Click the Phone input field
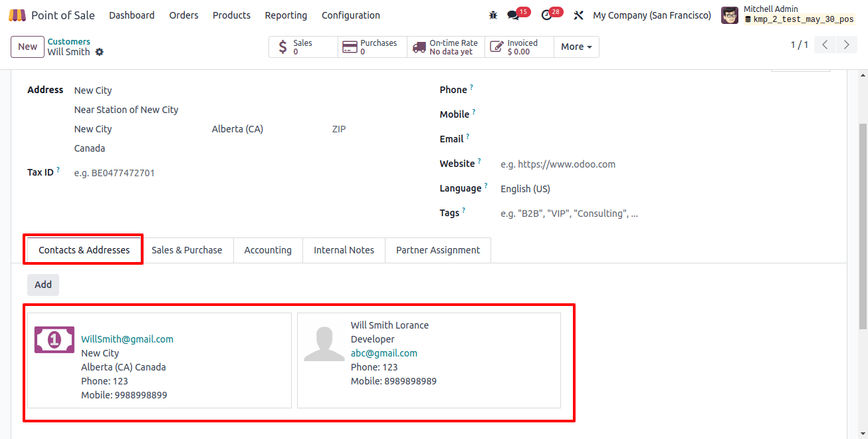 [x=665, y=90]
